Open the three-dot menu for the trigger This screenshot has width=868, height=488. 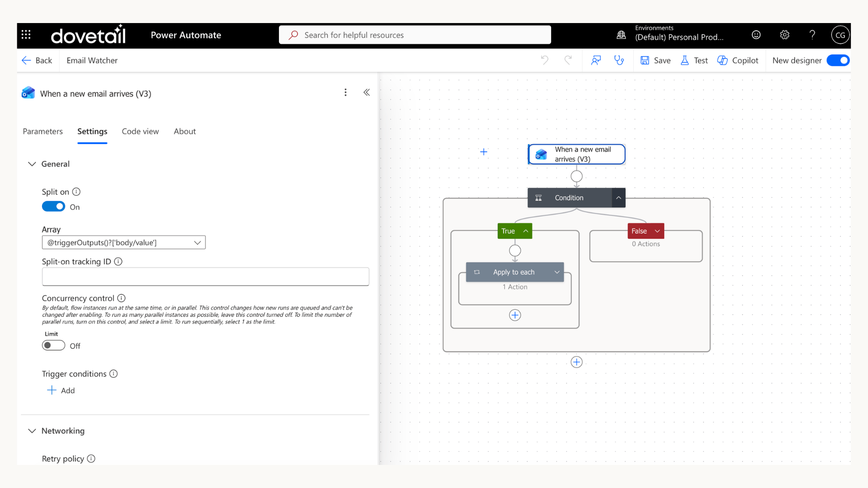click(345, 93)
